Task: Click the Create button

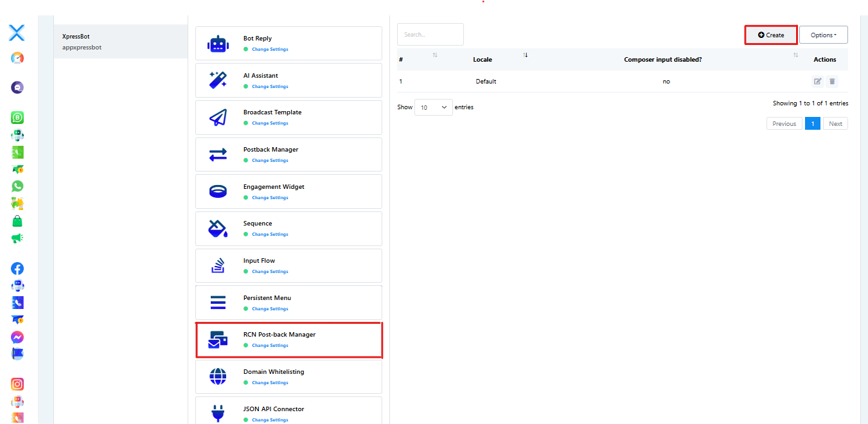Action: tap(771, 35)
